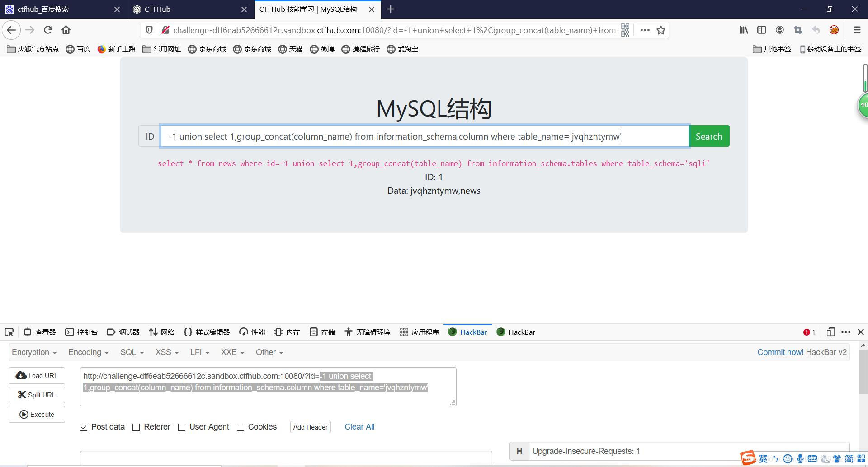This screenshot has height=467, width=868.
Task: Show the devtools error count badge
Action: pos(809,332)
